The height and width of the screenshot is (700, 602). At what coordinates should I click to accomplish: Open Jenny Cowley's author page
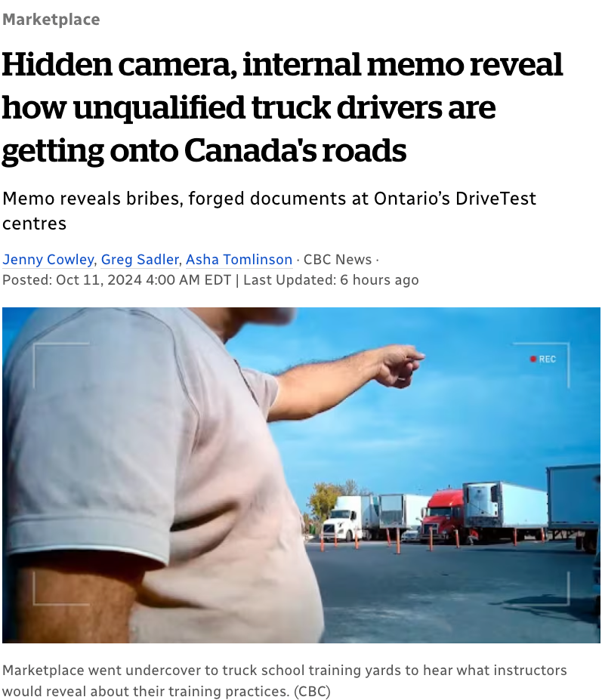48,259
